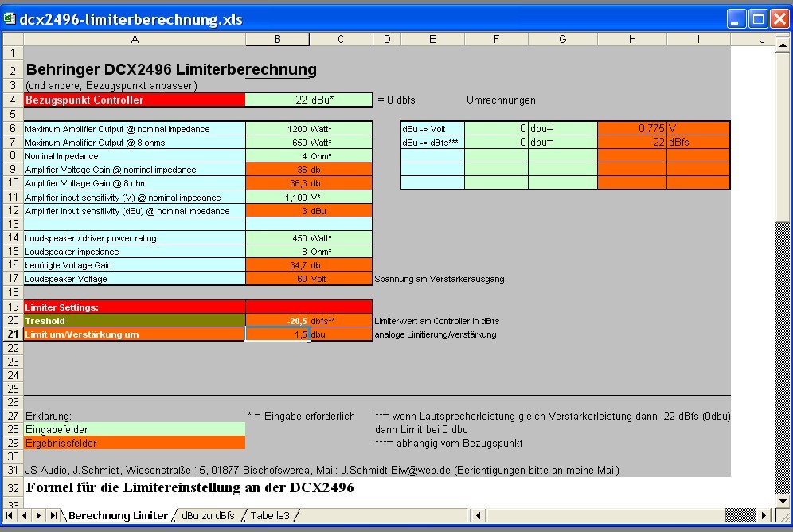This screenshot has height=532, width=793.
Task: Select column I by its header
Action: (698, 40)
